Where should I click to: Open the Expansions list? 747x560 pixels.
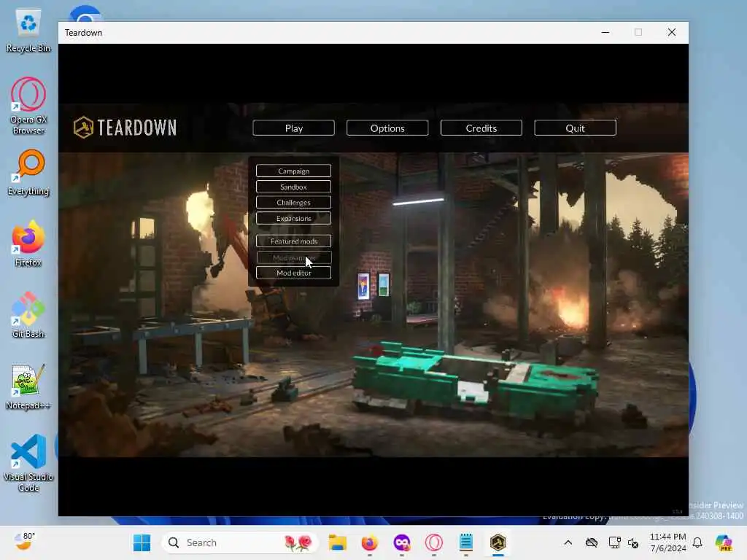click(293, 218)
